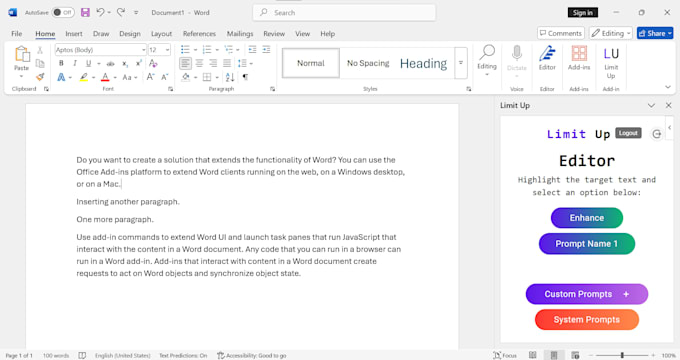This screenshot has height=360, width=680.
Task: Click the Search box in title bar
Action: pyautogui.click(x=344, y=13)
